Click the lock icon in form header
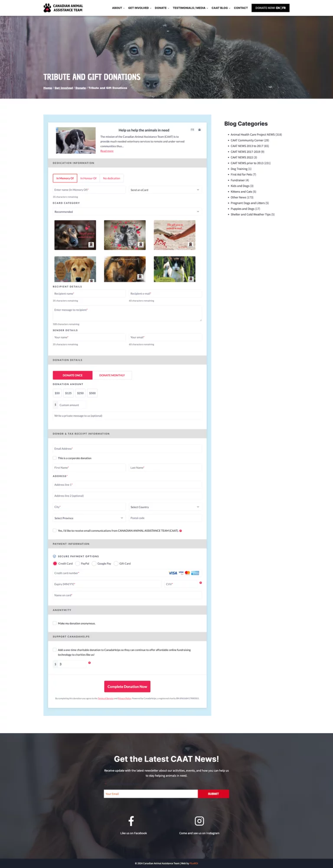Screen dimensions: 333x868 pyautogui.click(x=199, y=130)
